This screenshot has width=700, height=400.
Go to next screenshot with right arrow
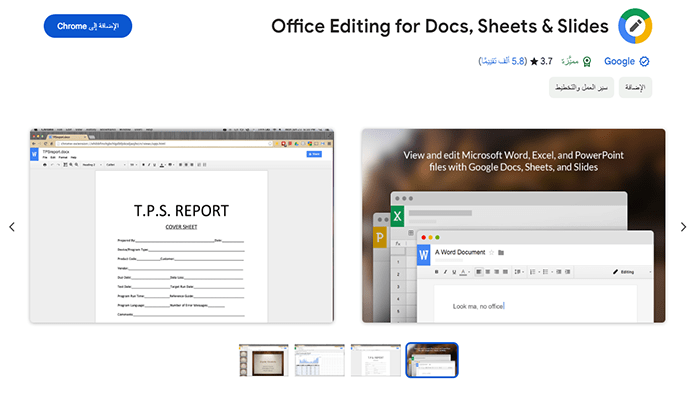(683, 227)
